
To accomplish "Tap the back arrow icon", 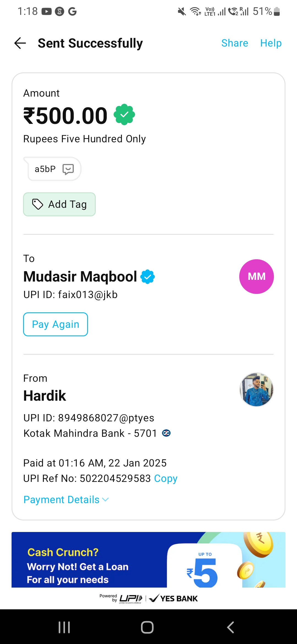I will click(x=20, y=43).
